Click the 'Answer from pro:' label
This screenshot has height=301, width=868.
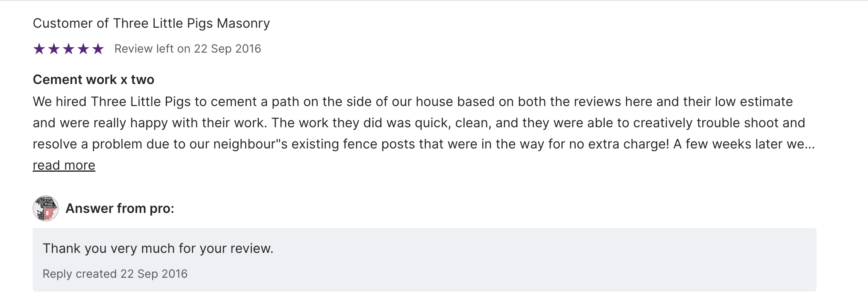[x=120, y=208]
